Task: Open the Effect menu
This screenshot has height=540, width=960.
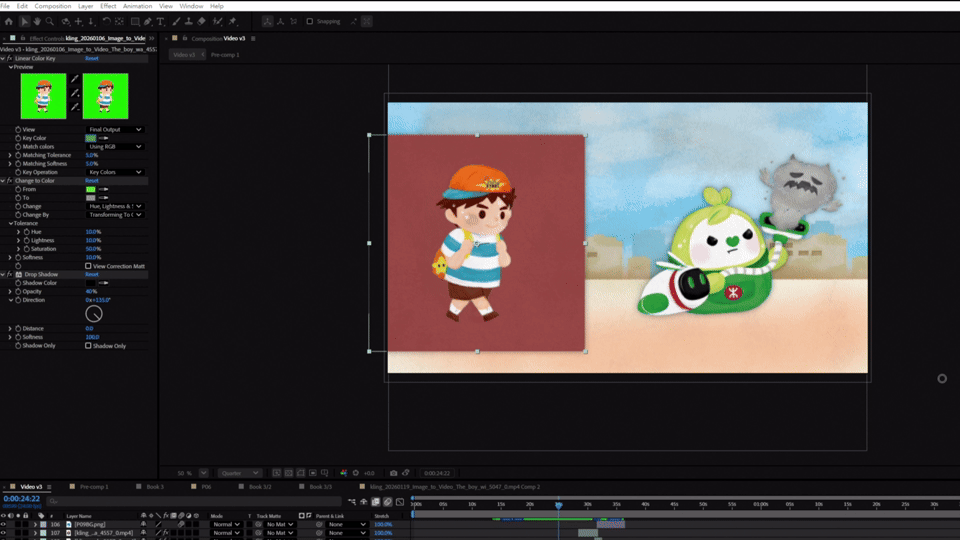Action: point(108,6)
